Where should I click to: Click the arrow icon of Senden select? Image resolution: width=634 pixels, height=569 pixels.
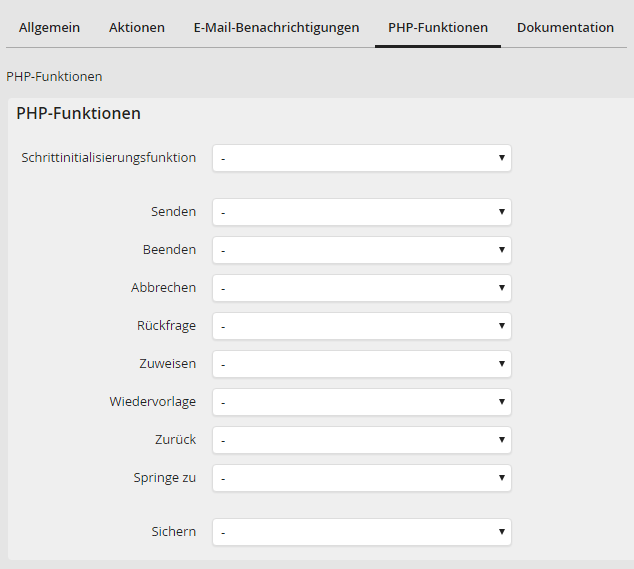(501, 212)
